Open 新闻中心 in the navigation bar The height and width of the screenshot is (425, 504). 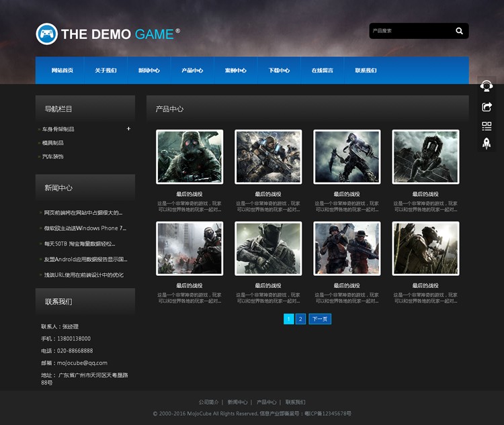[x=149, y=70]
